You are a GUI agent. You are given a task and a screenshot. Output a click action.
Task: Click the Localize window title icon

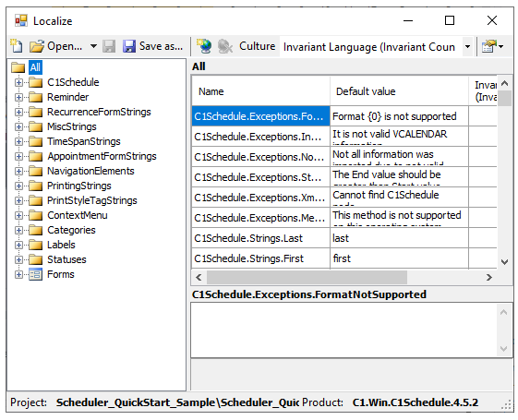(x=21, y=21)
